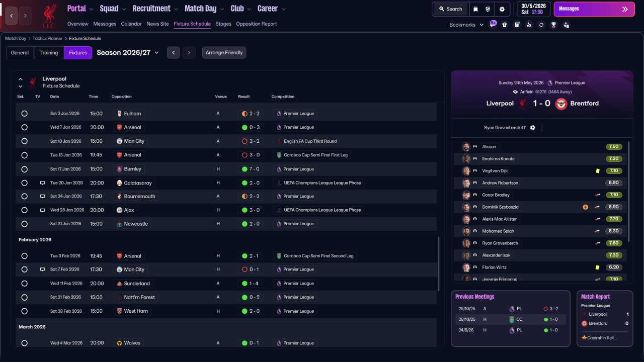Viewport: 644px width, 362px height.
Task: Open Ryan Gravenberch's player link in lineup
Action: tap(500, 243)
